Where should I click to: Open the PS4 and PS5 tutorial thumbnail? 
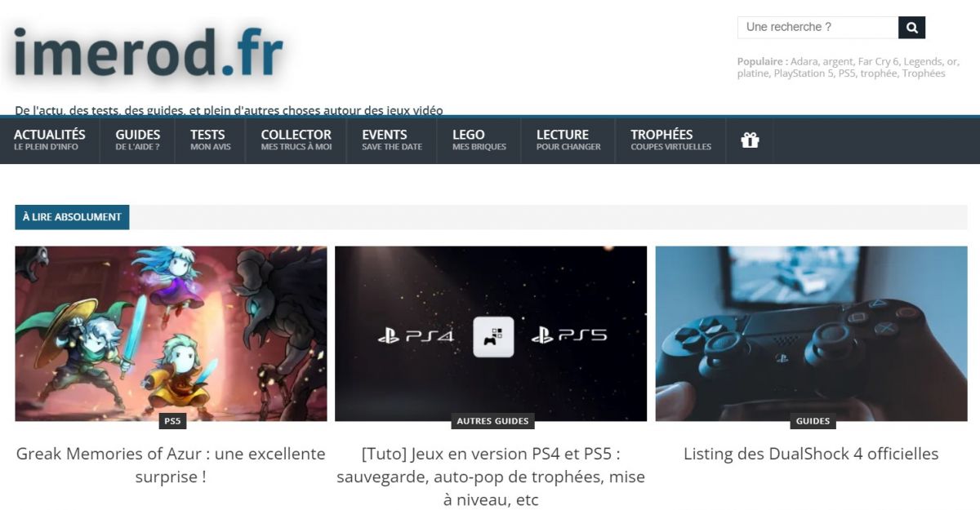(491, 334)
